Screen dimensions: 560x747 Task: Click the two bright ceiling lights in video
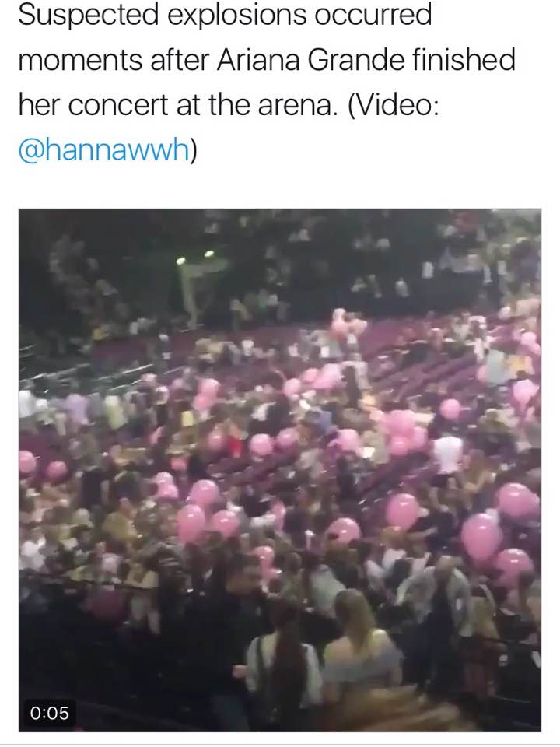tap(194, 258)
